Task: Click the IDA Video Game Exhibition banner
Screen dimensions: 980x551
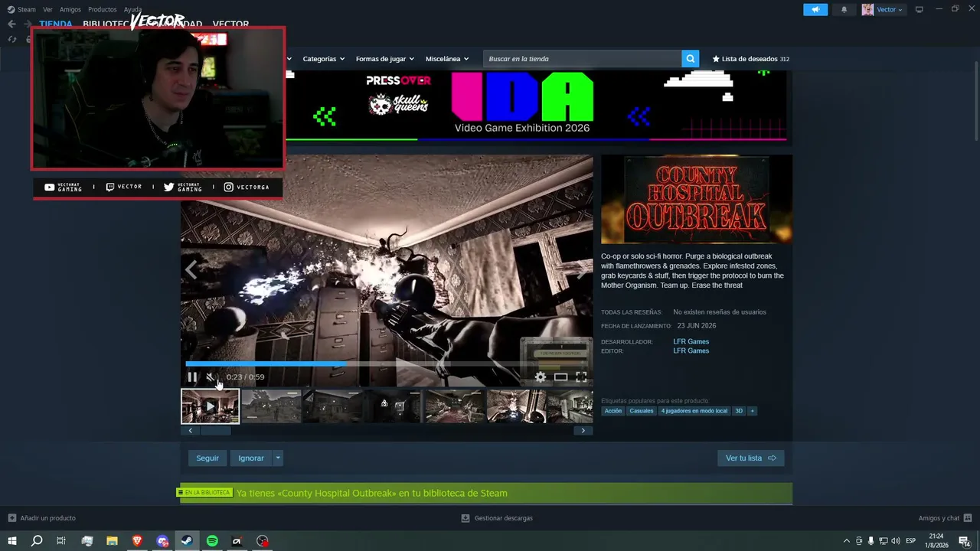Action: pos(536,106)
